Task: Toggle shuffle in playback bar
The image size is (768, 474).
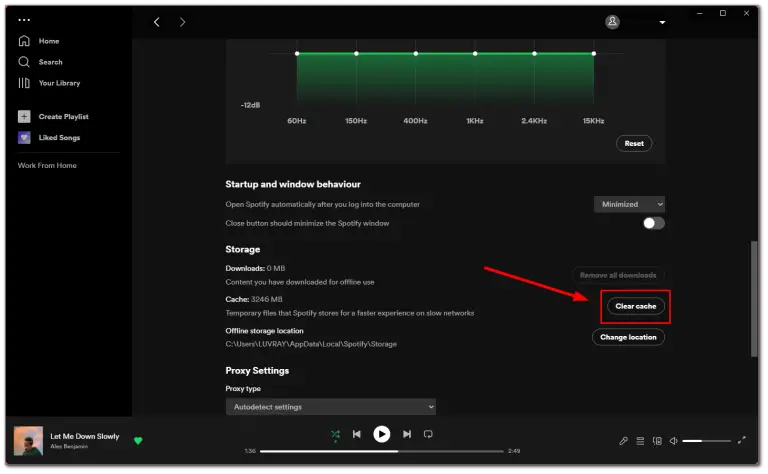Action: [336, 434]
